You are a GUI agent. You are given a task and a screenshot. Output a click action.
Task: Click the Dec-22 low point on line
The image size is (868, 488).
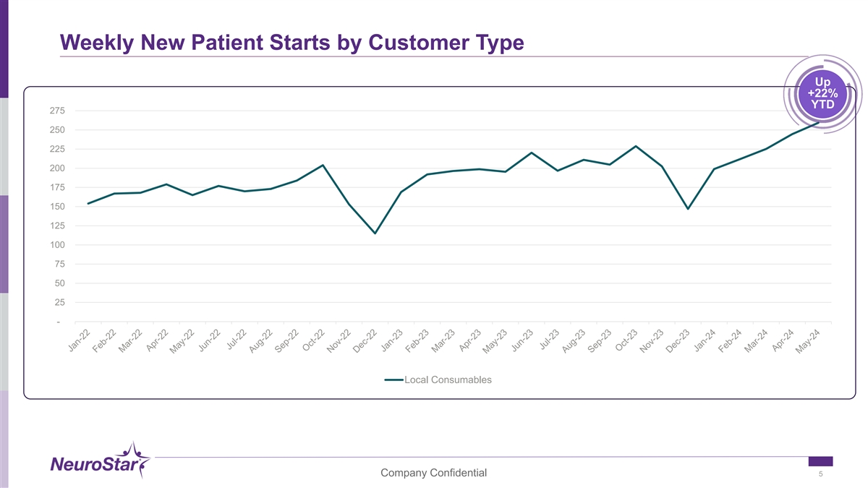[x=375, y=233]
